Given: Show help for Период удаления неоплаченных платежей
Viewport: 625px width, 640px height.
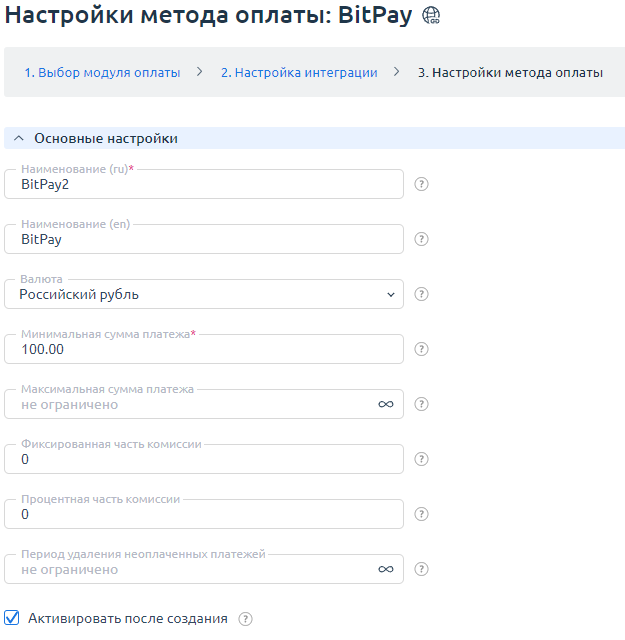Looking at the screenshot, I should coord(421,569).
